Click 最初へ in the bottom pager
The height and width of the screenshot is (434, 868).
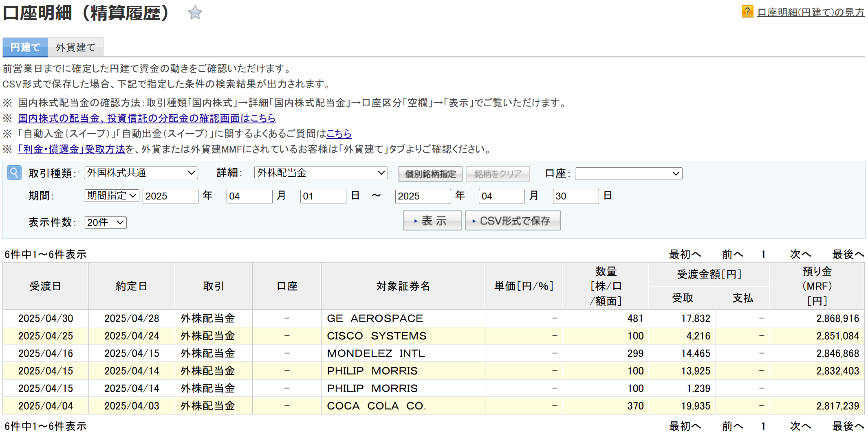click(685, 426)
